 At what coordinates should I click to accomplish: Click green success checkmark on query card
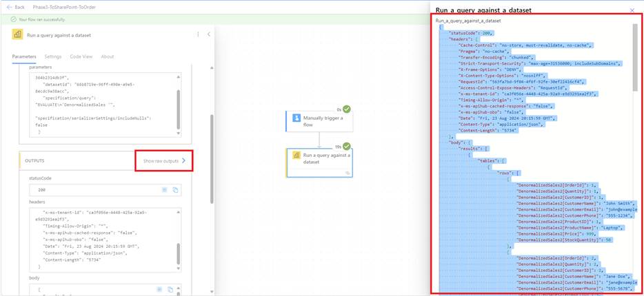347,147
